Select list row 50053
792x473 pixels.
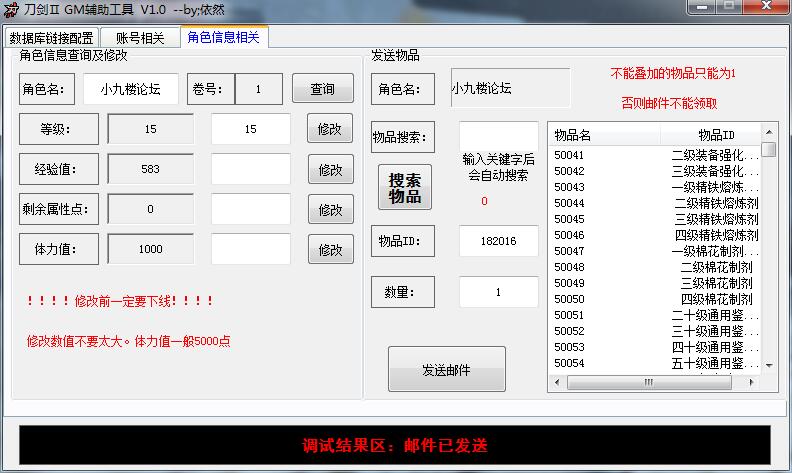(x=655, y=347)
